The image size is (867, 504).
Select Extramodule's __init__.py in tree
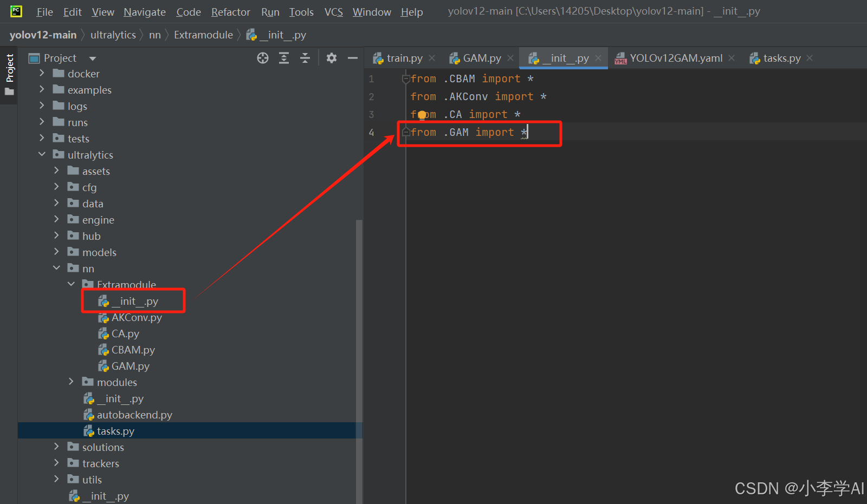[128, 301]
